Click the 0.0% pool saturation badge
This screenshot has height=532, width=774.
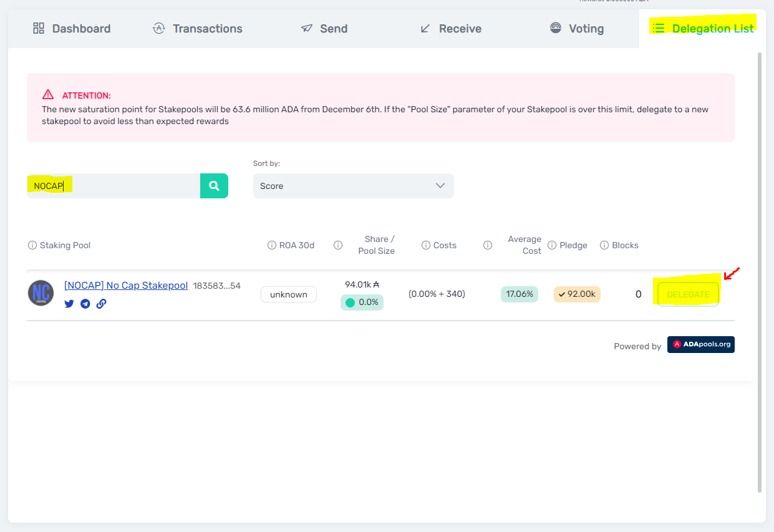pos(362,302)
